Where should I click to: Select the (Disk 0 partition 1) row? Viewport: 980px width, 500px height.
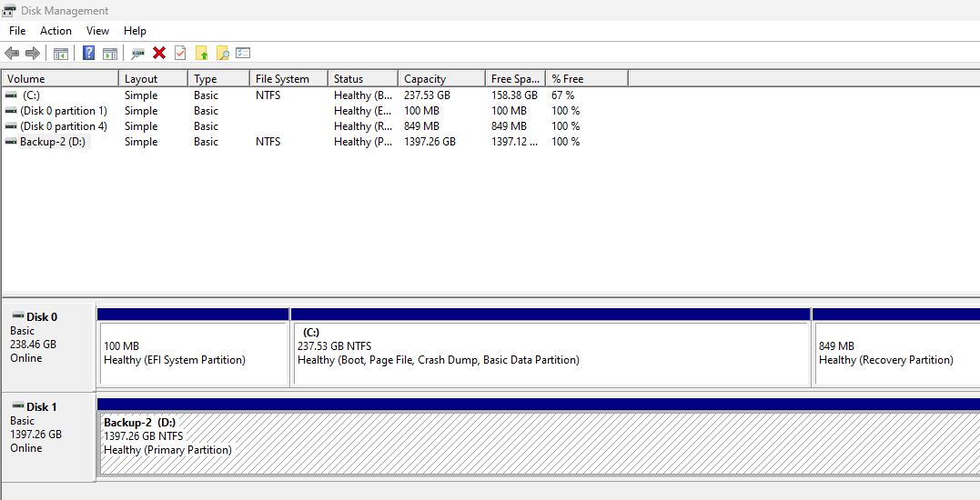tap(315, 111)
